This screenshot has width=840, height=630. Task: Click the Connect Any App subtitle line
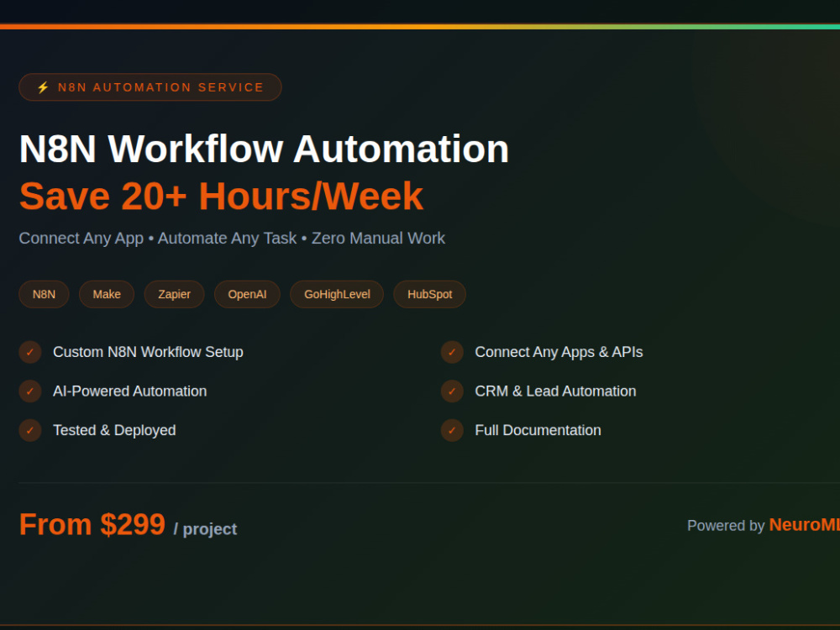coord(232,238)
